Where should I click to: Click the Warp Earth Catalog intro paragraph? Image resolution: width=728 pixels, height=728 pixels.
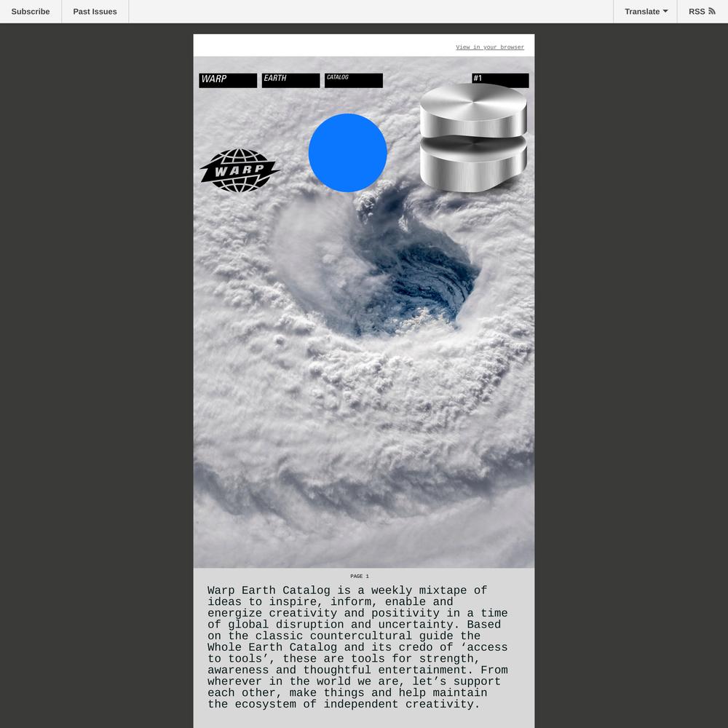click(357, 647)
